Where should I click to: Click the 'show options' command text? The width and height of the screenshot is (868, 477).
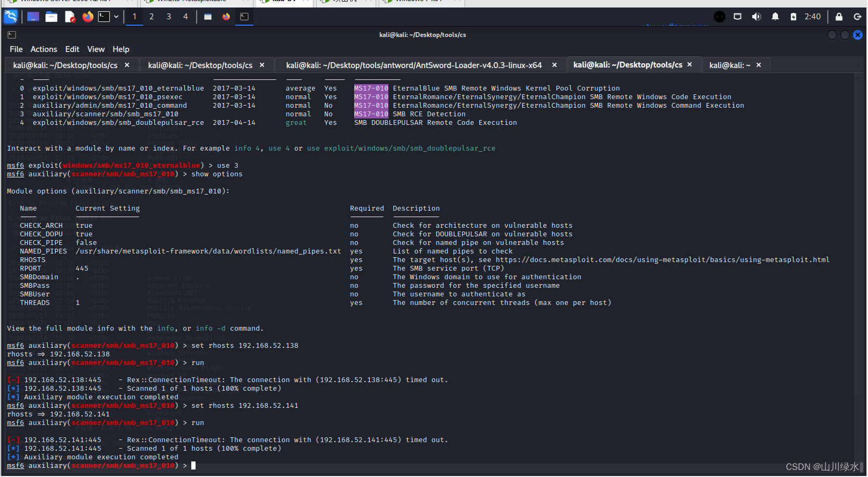[217, 174]
